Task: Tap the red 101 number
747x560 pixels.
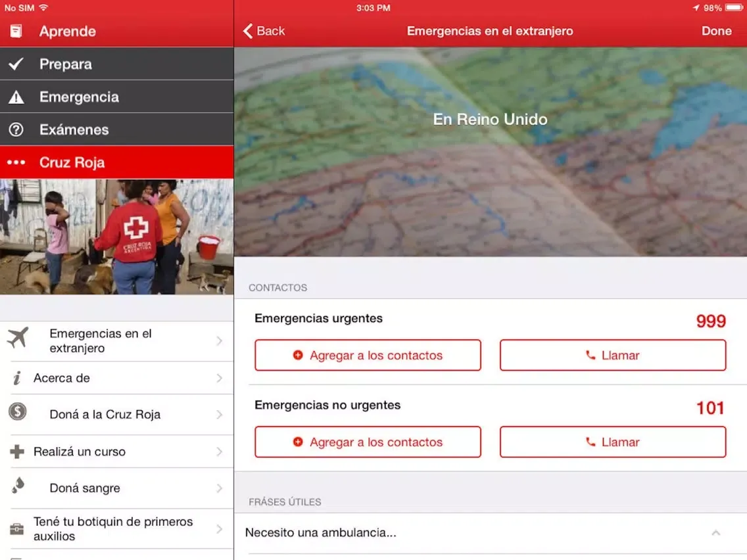Action: coord(710,408)
